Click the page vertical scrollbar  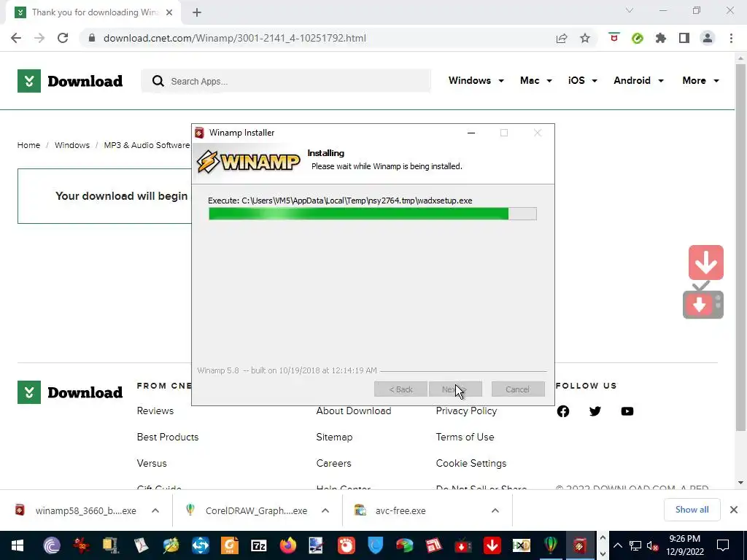coord(740,248)
